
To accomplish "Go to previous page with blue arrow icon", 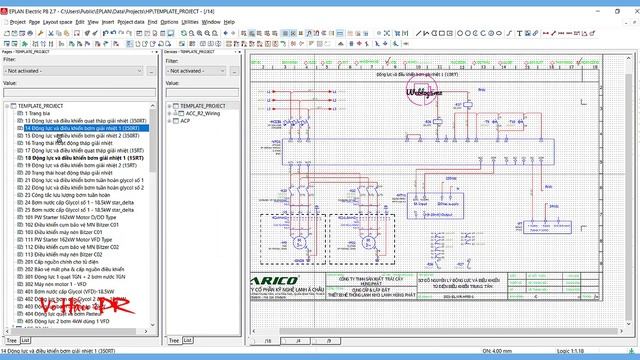I will pos(225,33).
